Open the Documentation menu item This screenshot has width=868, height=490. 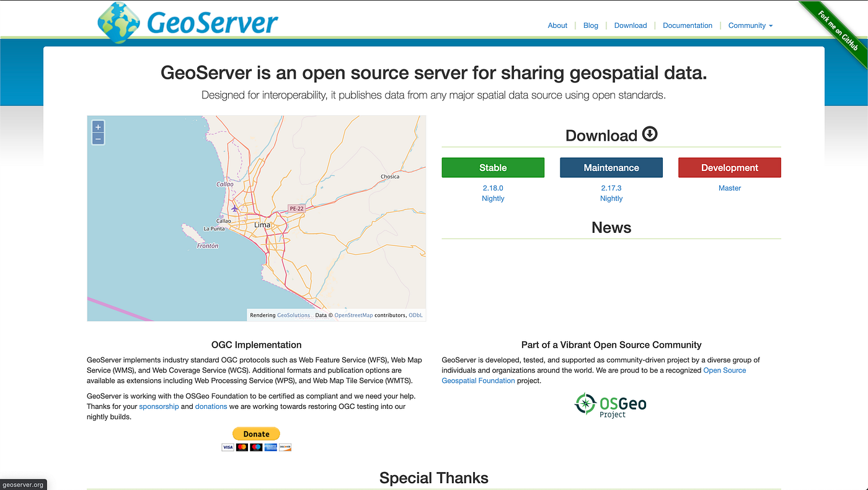[x=687, y=25]
